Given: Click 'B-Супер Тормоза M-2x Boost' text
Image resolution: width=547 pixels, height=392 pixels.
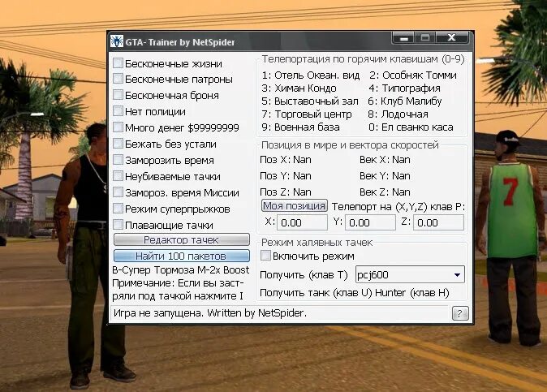Looking at the screenshot, I should tap(181, 270).
